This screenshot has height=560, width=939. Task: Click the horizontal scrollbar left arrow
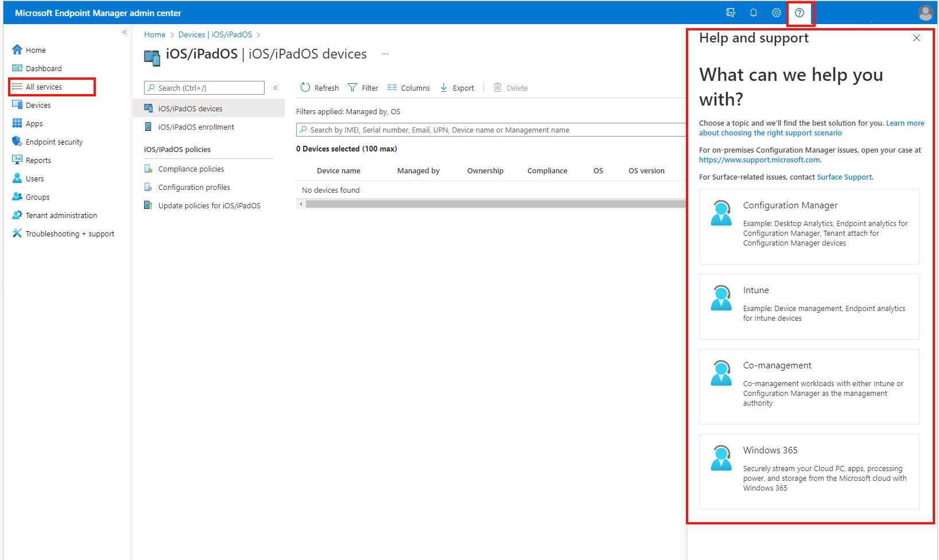(301, 204)
